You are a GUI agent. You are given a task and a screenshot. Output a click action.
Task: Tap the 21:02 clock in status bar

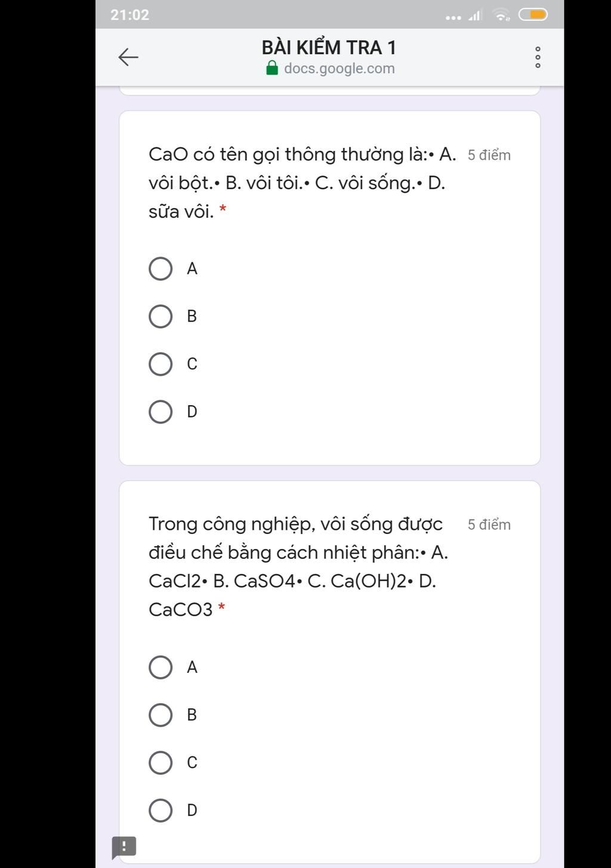[x=130, y=15]
